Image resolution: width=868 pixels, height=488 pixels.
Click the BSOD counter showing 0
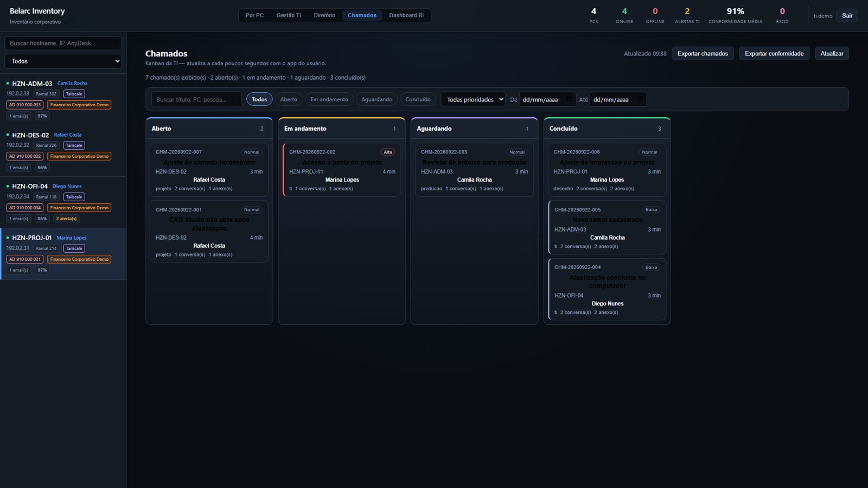(x=782, y=15)
